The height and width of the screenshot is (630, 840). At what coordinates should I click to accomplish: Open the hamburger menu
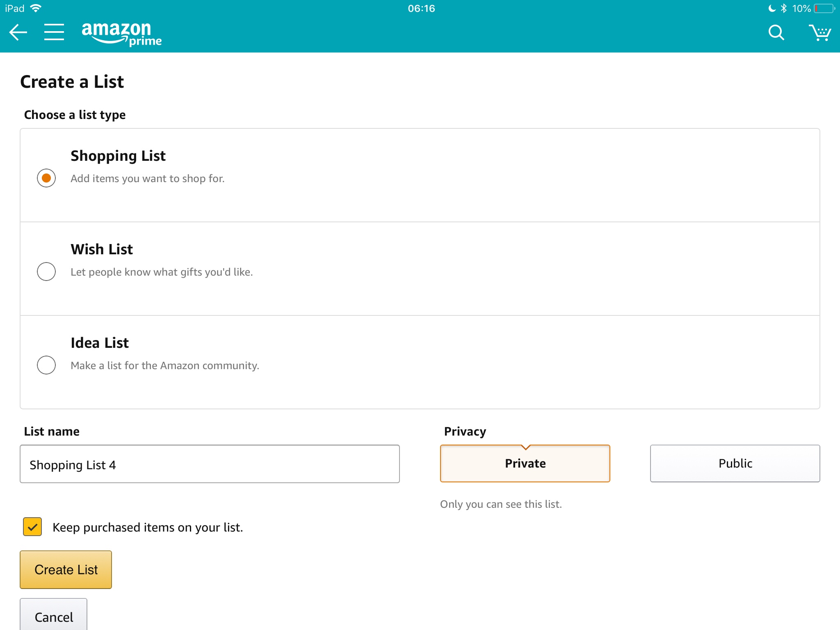point(54,32)
